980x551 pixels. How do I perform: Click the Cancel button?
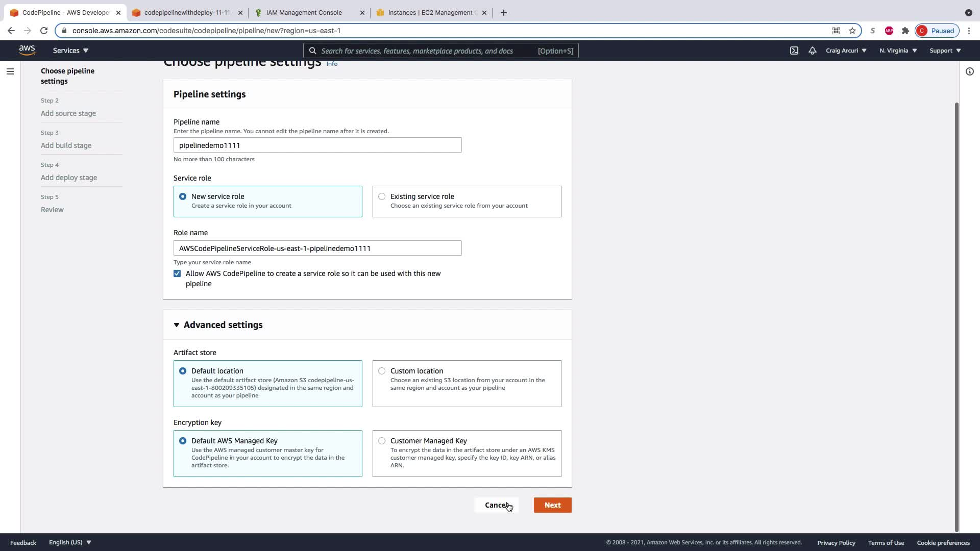point(496,505)
